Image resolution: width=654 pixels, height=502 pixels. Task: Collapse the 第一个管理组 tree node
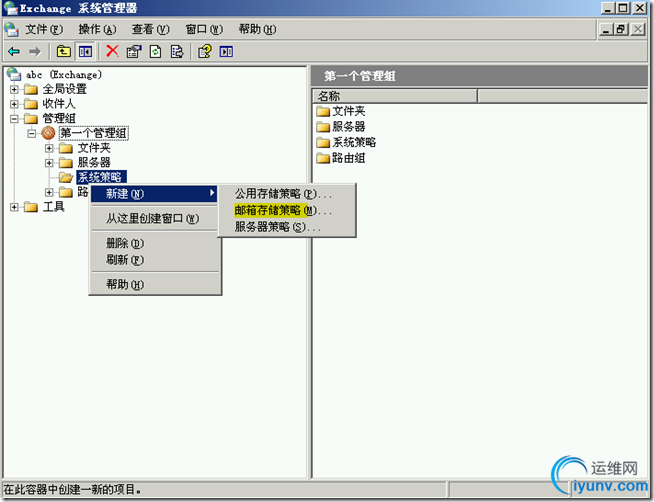[32, 133]
